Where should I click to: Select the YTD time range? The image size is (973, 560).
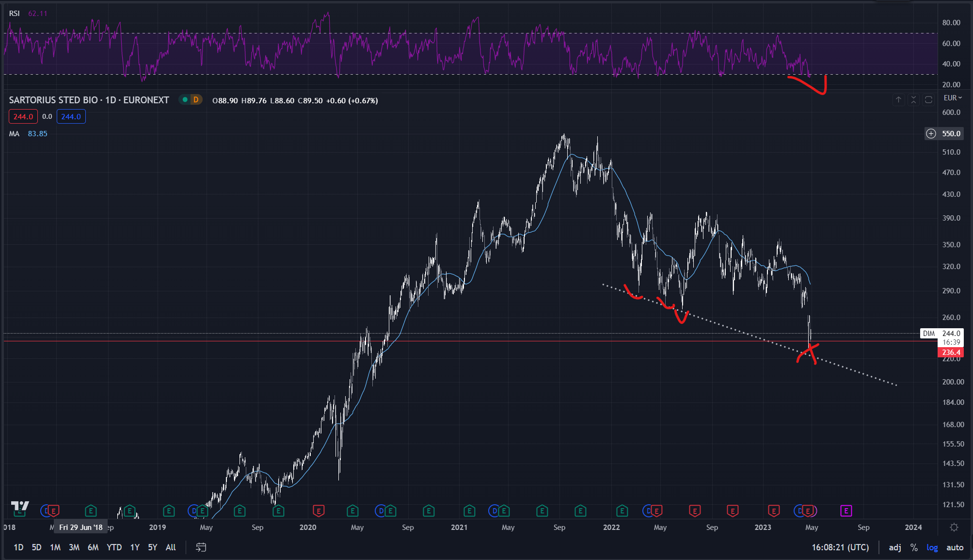(114, 547)
